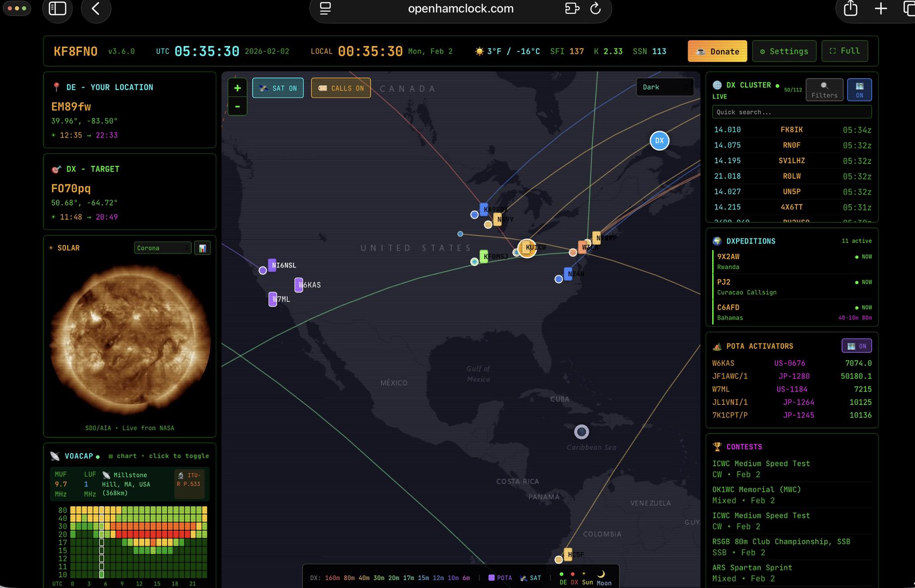This screenshot has width=915, height=588.
Task: Click the map zoom out minus button
Action: [x=237, y=107]
